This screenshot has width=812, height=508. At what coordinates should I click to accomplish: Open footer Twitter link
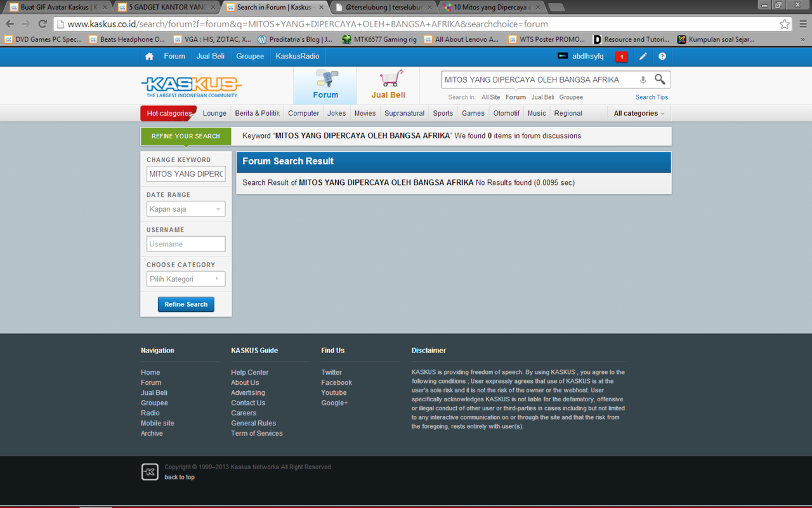coord(331,373)
